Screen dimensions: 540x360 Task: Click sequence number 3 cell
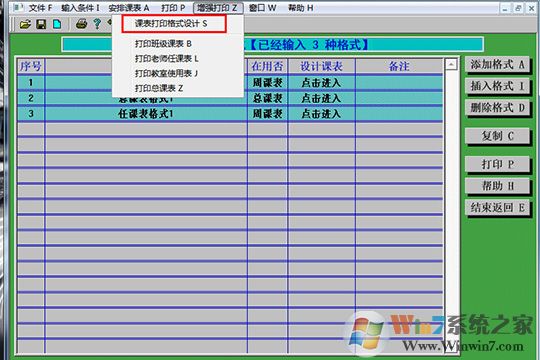pos(31,114)
